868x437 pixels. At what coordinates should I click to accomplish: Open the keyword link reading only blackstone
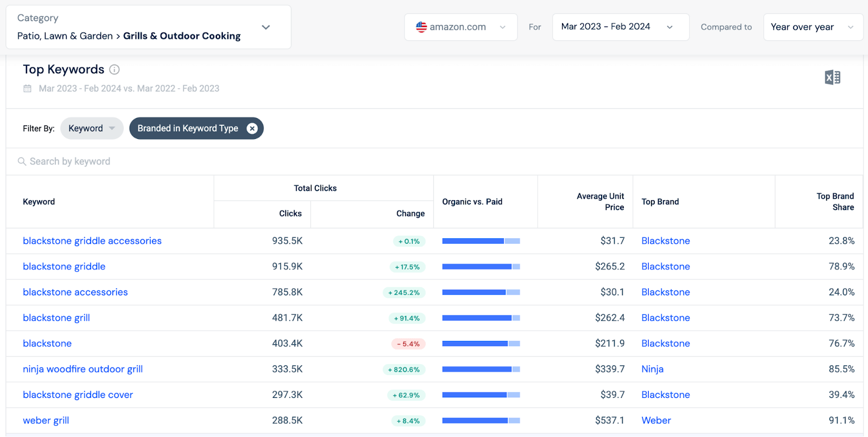pos(47,344)
